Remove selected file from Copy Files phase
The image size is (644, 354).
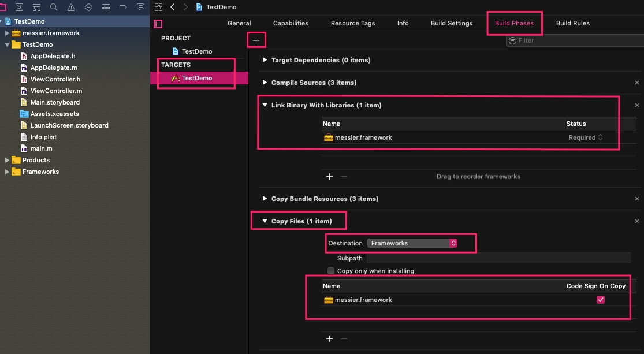[344, 338]
